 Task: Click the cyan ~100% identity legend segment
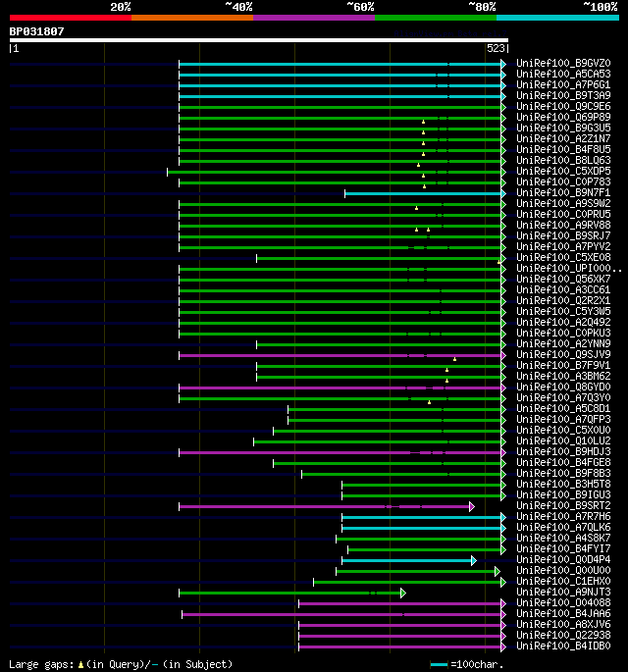pyautogui.click(x=557, y=18)
